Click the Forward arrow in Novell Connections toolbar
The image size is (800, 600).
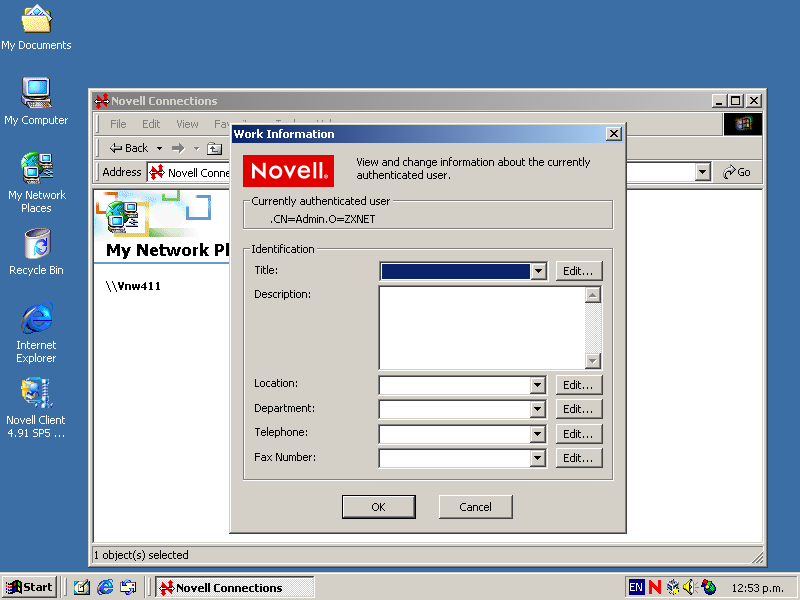click(x=178, y=148)
